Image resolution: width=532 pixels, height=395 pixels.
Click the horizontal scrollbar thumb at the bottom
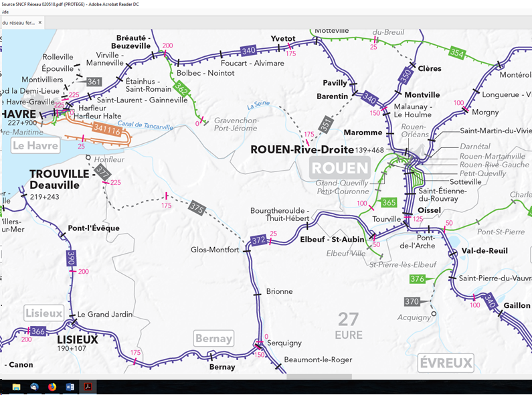click(x=319, y=376)
